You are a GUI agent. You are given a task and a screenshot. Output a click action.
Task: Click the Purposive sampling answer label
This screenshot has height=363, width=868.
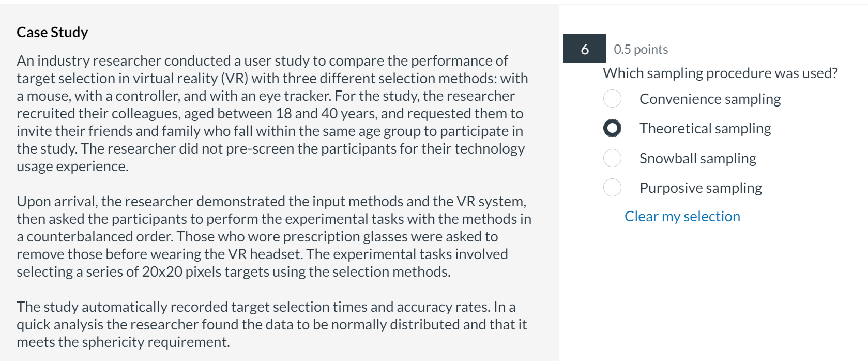(x=701, y=187)
